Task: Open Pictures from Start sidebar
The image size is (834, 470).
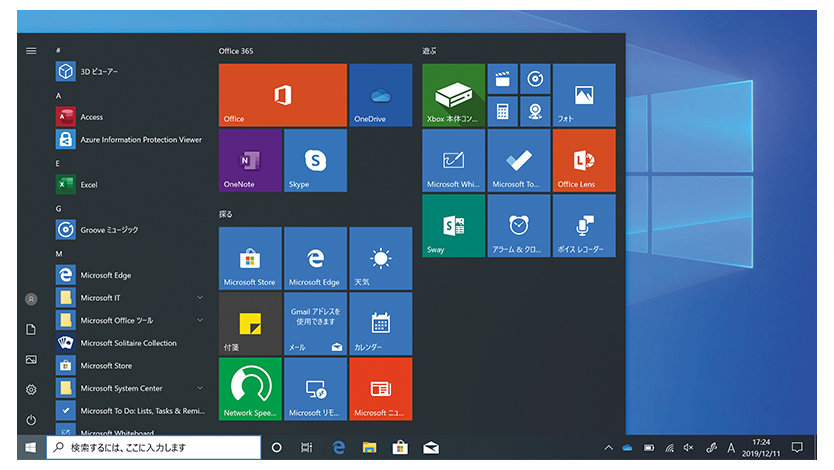Action: coord(31,360)
